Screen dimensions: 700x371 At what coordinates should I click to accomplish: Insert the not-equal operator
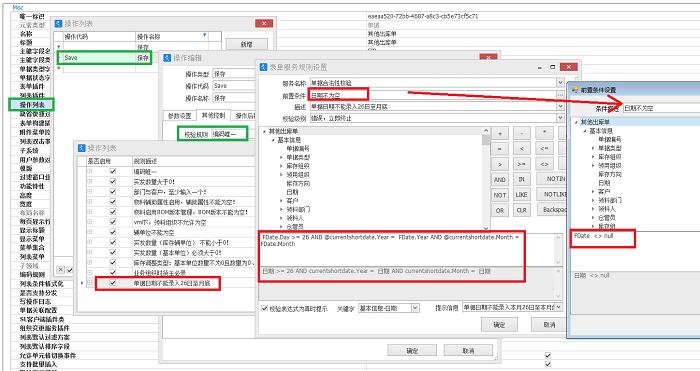point(544,164)
